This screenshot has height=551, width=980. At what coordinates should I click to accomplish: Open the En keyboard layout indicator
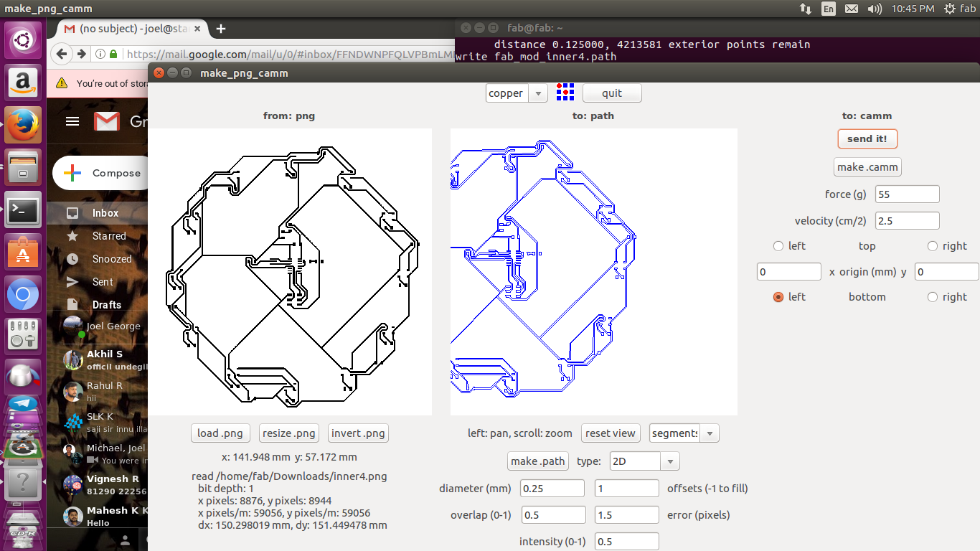click(x=829, y=9)
